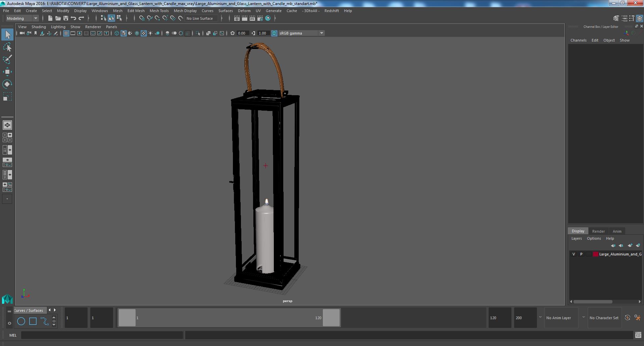The height and width of the screenshot is (346, 644).
Task: Redo action via the redo arrow icon
Action: tap(81, 18)
